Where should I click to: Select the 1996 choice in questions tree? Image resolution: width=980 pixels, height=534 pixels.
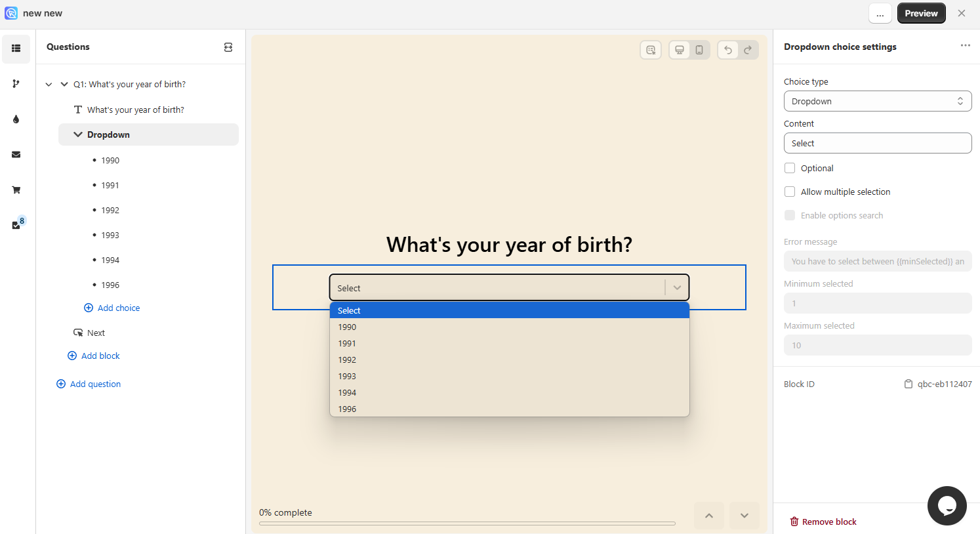(110, 285)
